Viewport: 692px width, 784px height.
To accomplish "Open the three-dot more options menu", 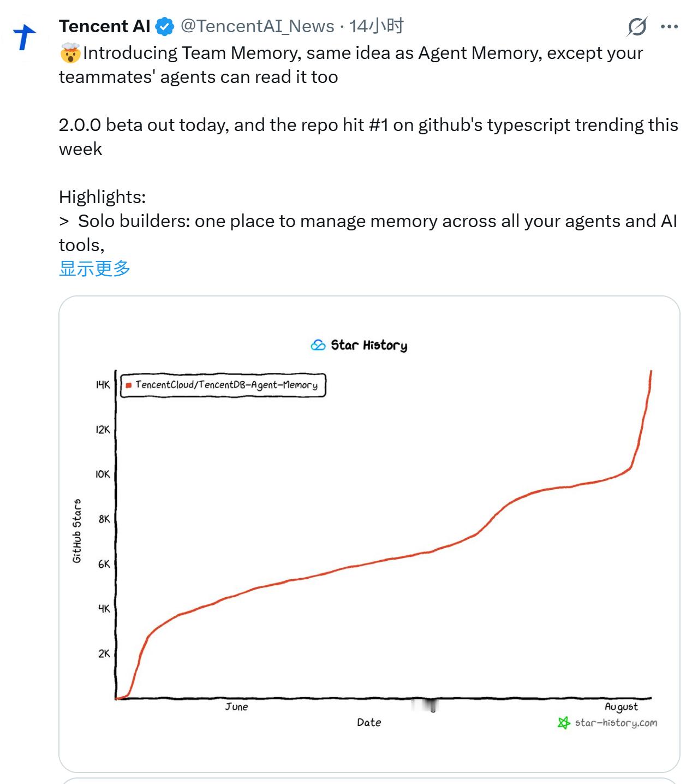I will [x=669, y=26].
